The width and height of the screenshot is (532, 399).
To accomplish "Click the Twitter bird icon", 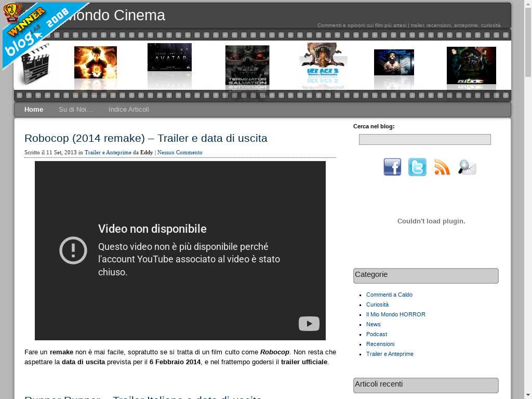I will (417, 167).
